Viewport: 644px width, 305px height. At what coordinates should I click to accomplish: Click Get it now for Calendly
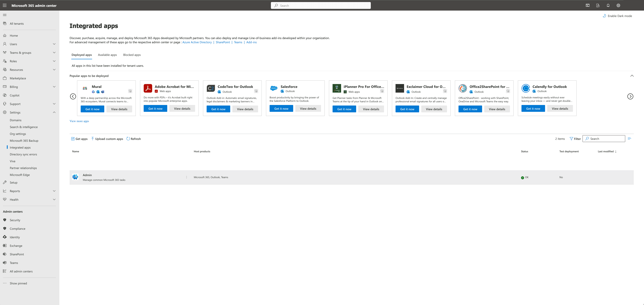click(533, 109)
